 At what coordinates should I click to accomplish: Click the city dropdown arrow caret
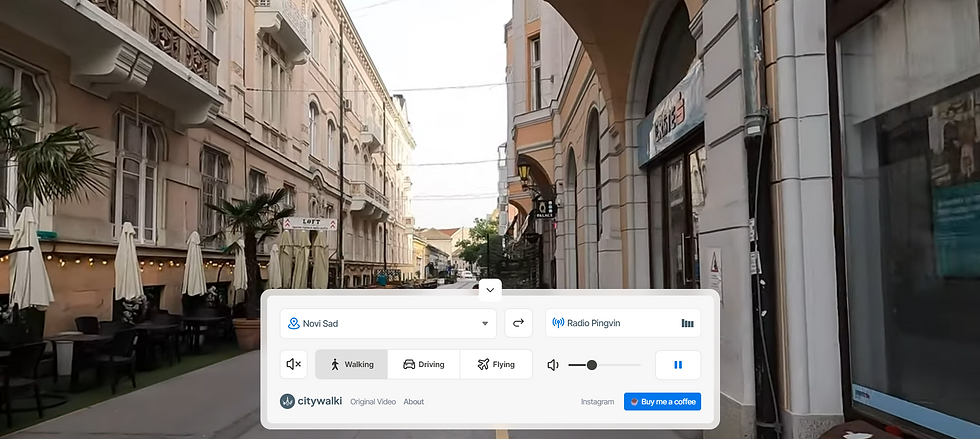click(x=484, y=323)
